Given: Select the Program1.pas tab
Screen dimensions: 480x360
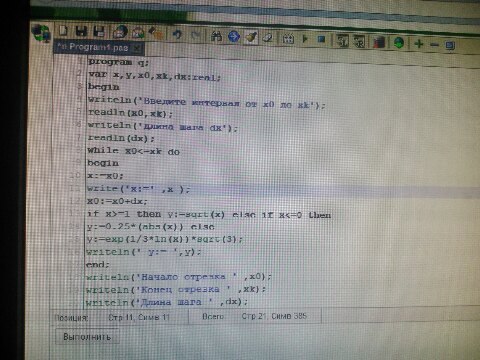Looking at the screenshot, I should [93, 47].
